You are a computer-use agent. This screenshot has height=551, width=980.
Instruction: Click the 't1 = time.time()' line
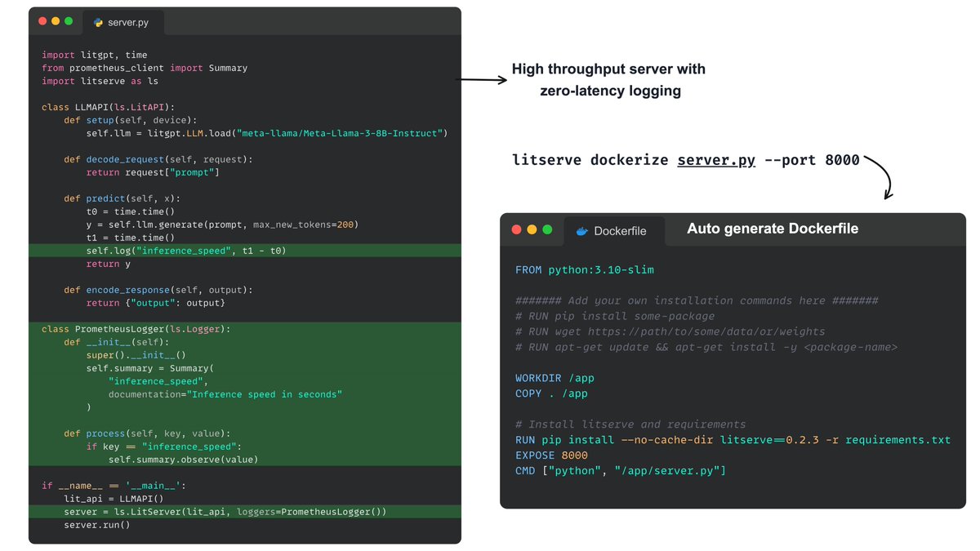[x=131, y=238]
